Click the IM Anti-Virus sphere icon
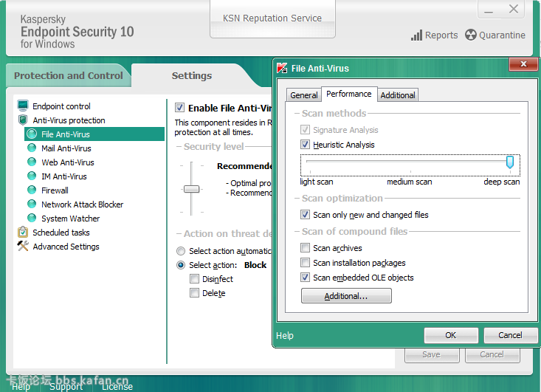This screenshot has height=392, width=541. click(x=32, y=176)
